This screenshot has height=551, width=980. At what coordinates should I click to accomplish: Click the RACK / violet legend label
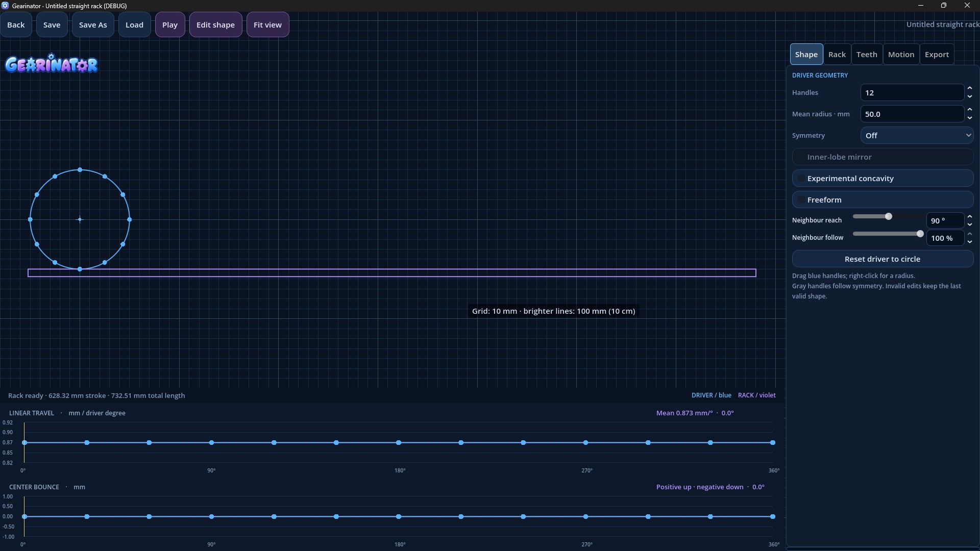(x=756, y=395)
